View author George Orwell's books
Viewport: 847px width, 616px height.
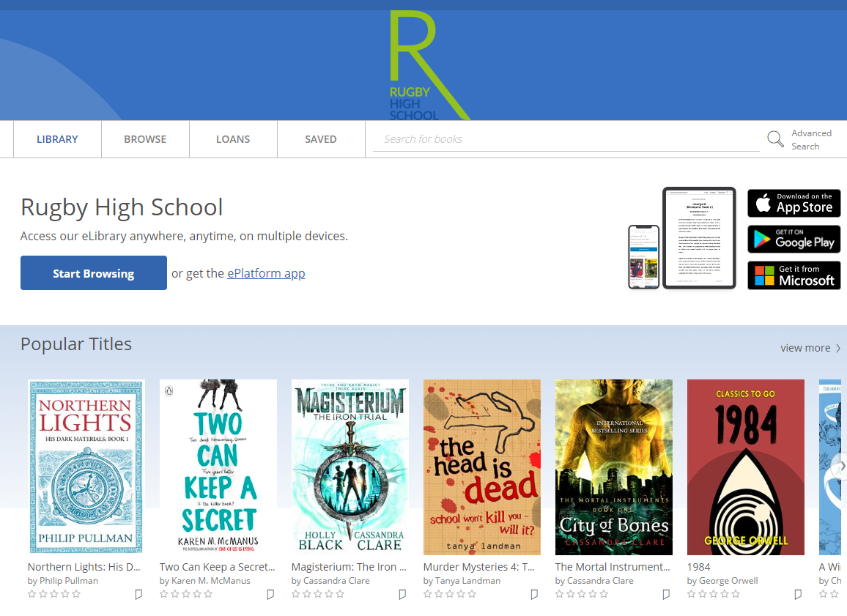pos(728,581)
